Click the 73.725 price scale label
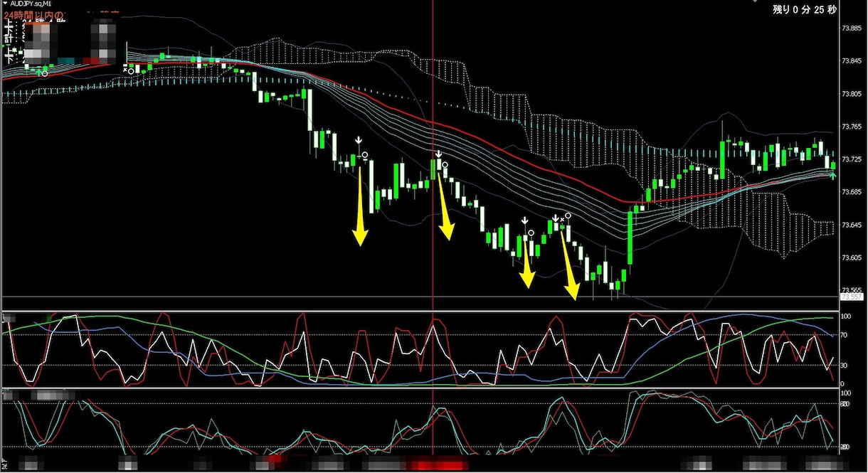 point(851,160)
